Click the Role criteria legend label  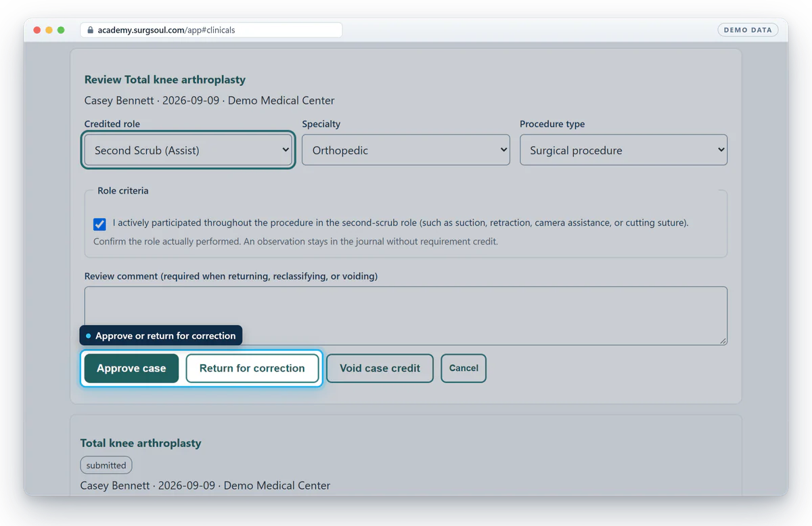[x=123, y=191]
